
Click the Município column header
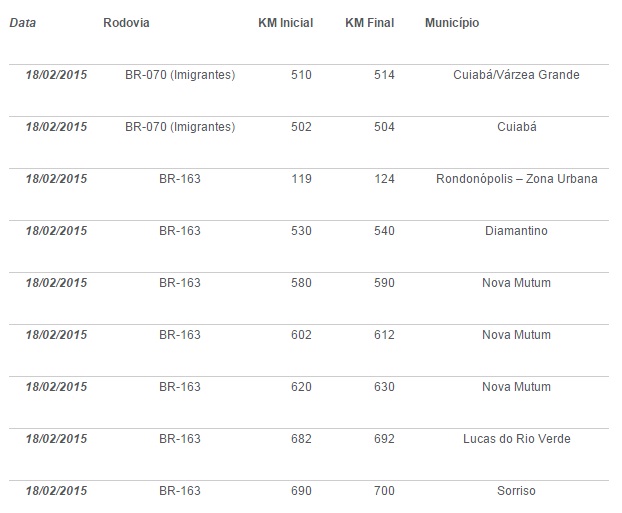(451, 23)
